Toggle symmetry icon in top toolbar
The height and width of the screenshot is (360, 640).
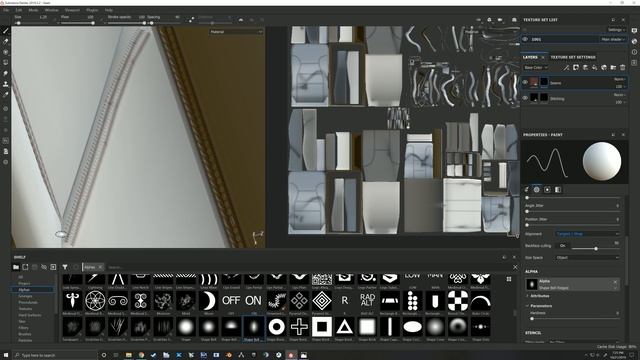(x=241, y=19)
